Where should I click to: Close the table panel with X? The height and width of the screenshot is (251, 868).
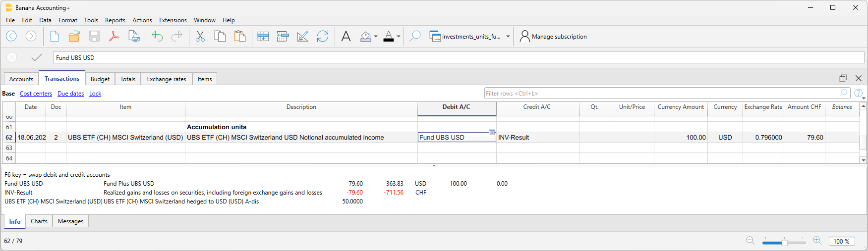point(859,78)
